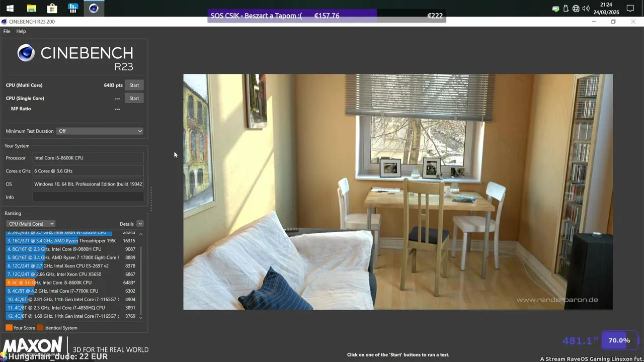Click the 70.0% overlay indicator
This screenshot has width=644, height=362.
click(619, 340)
